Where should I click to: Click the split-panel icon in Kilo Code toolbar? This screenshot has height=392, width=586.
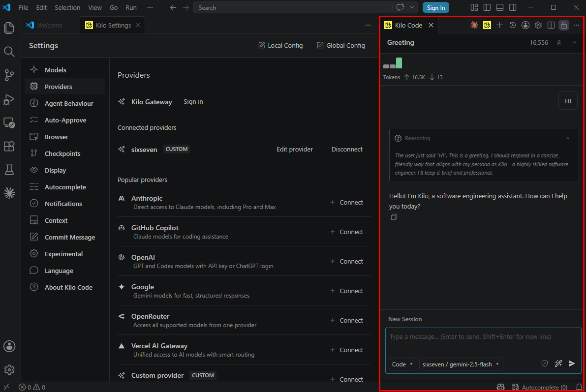tap(551, 25)
